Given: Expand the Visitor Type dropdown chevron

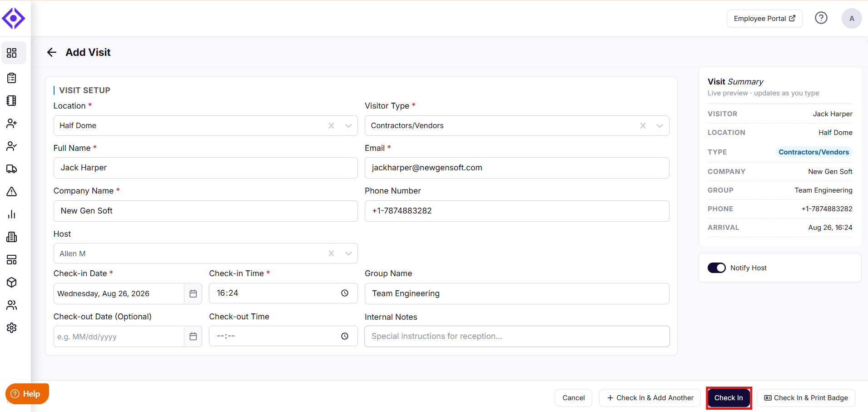Looking at the screenshot, I should [660, 126].
